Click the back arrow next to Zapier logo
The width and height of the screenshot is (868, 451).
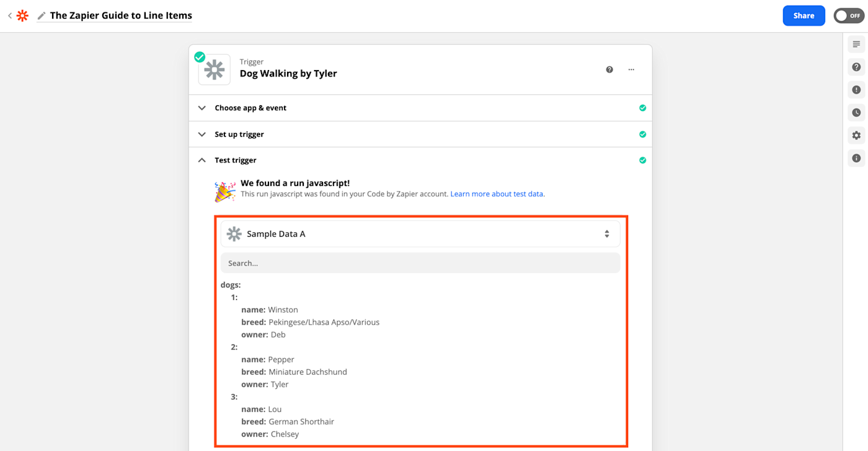pos(9,15)
